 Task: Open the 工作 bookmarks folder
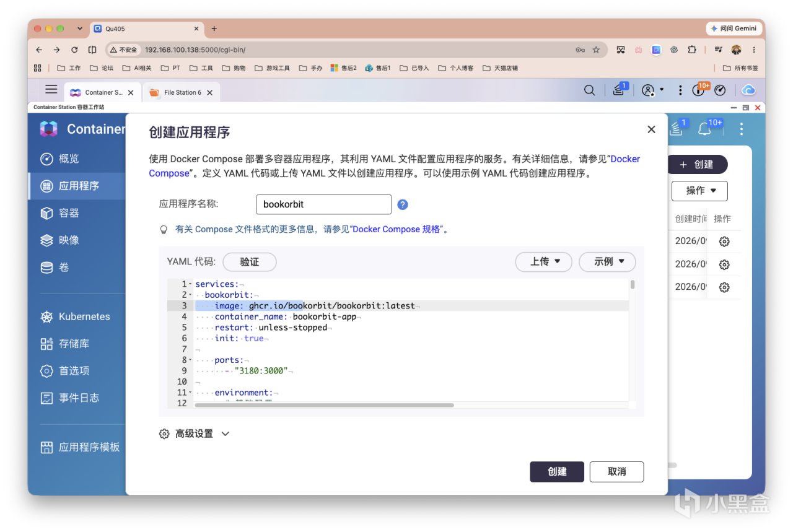(69, 68)
